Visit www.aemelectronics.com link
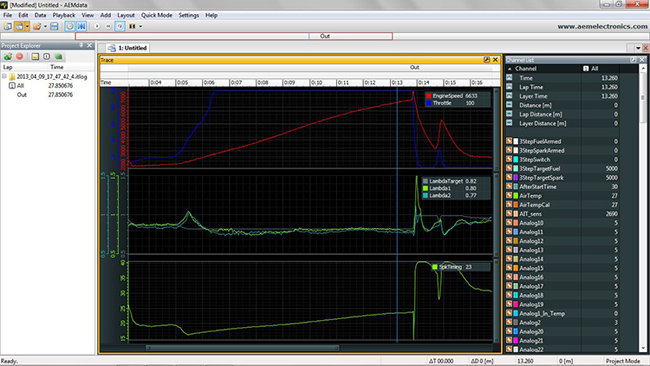The width and height of the screenshot is (650, 366). pyautogui.click(x=602, y=26)
